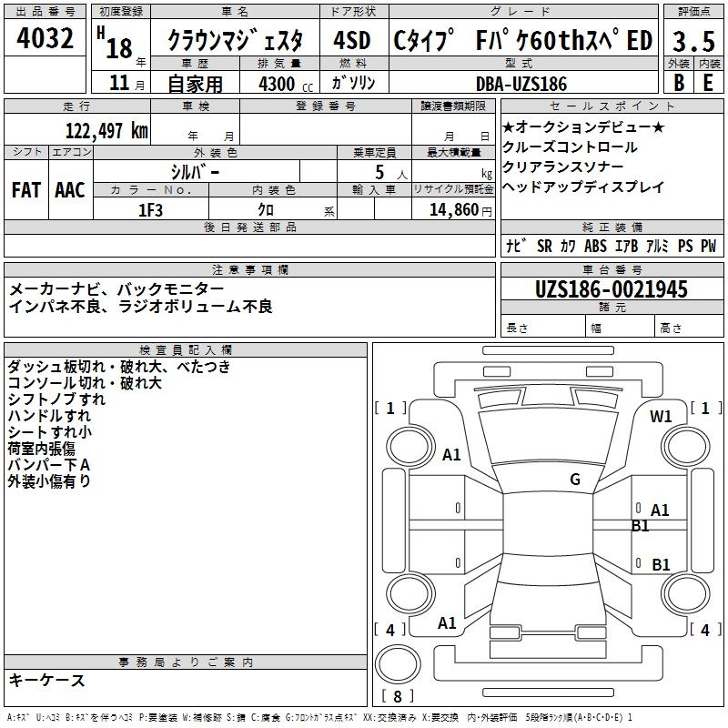Click the recycle deposit 14,860 yen field
This screenshot has width=728, height=728.
(452, 209)
